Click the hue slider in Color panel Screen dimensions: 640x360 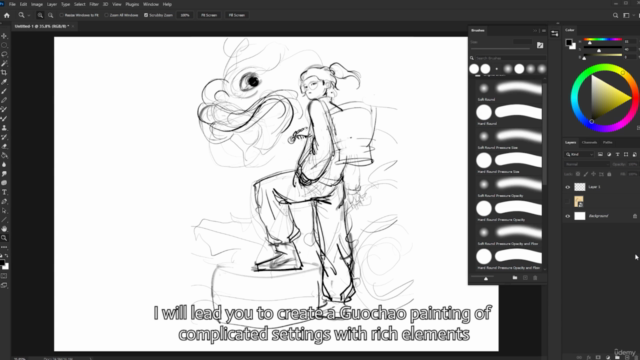602,40
